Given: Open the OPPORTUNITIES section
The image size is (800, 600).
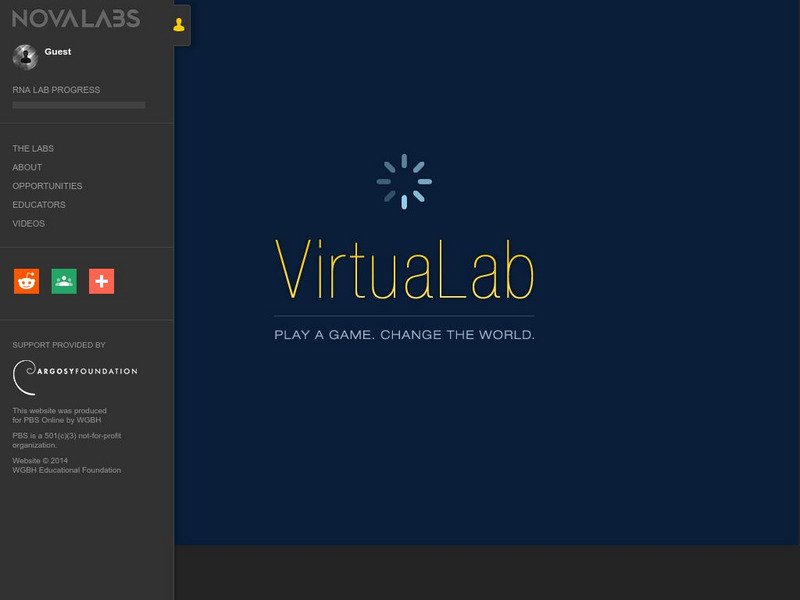Looking at the screenshot, I should pyautogui.click(x=47, y=186).
